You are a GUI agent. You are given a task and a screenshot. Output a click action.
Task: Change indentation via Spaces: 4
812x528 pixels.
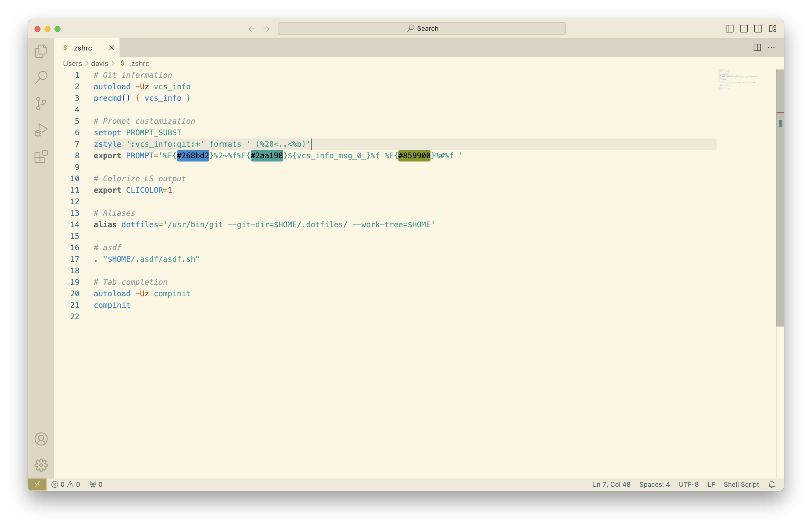click(x=654, y=484)
